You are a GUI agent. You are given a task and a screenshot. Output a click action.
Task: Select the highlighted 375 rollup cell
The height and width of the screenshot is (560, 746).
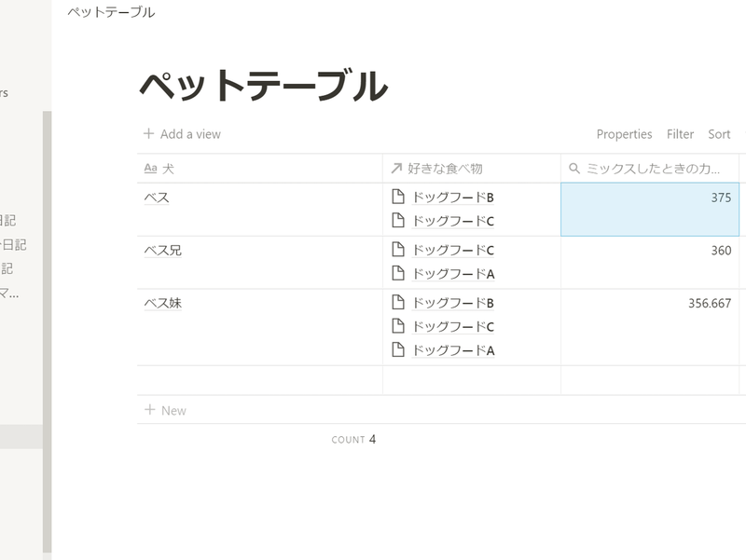(649, 208)
